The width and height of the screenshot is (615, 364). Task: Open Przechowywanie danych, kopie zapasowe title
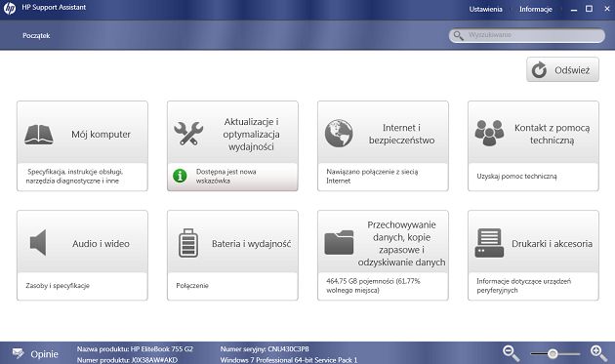point(401,243)
